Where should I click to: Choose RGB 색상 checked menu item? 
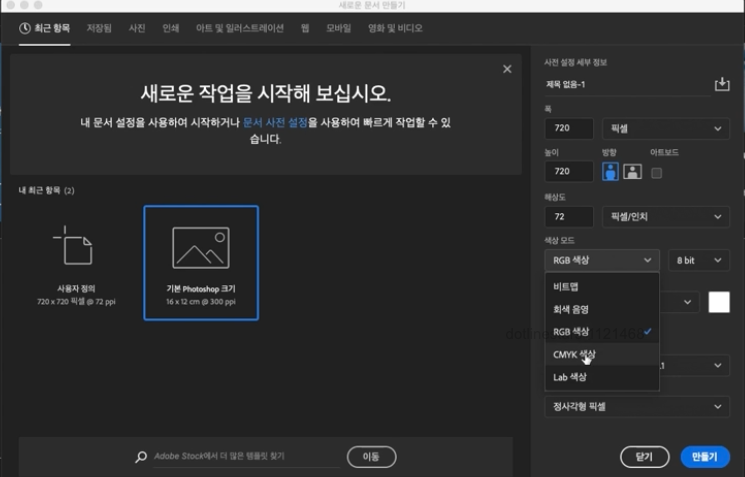(x=602, y=332)
